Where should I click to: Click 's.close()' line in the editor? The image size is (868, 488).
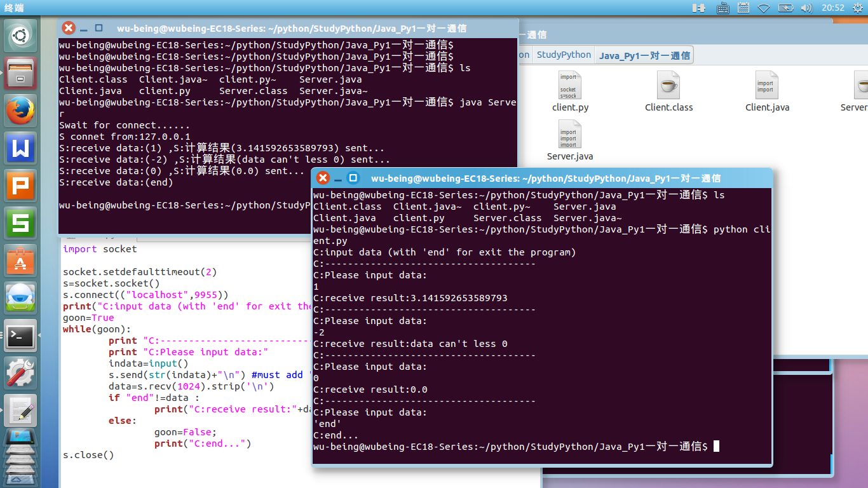click(x=88, y=455)
